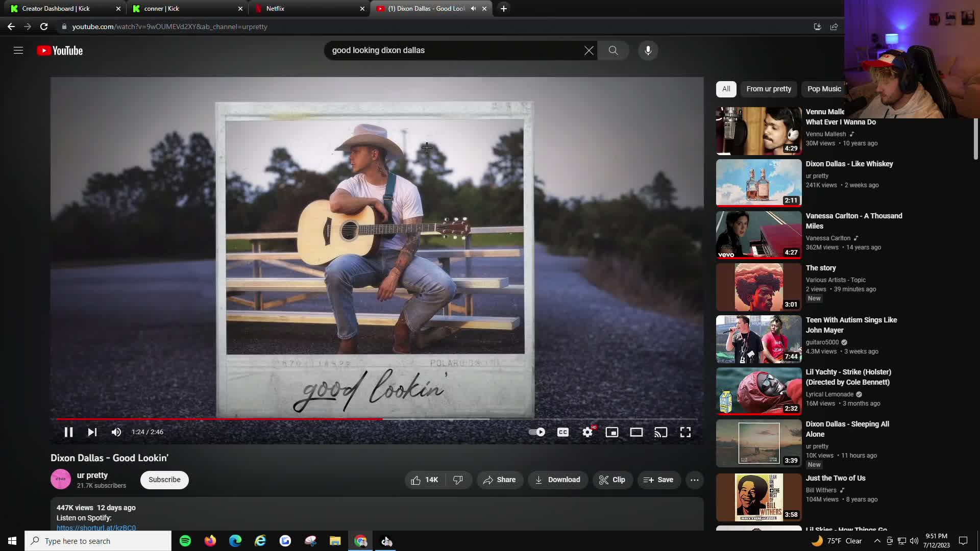Click the magnifier search button
This screenshot has height=551, width=980.
(x=613, y=51)
